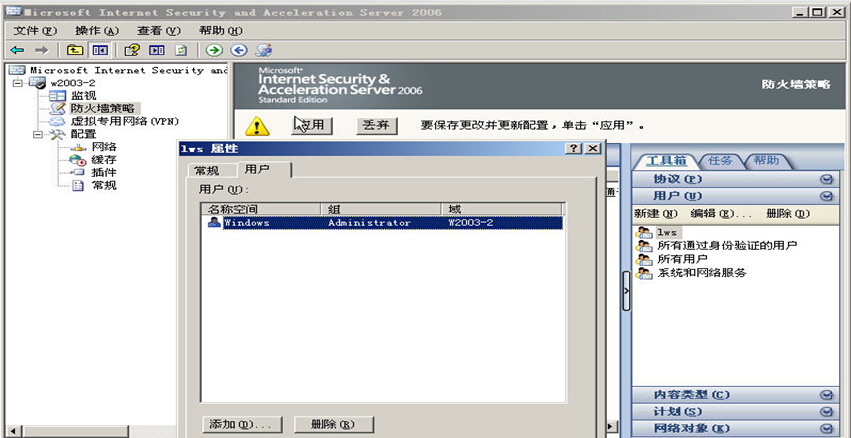
Task: Collapse the w2003-2 server tree node
Action: tap(18, 83)
